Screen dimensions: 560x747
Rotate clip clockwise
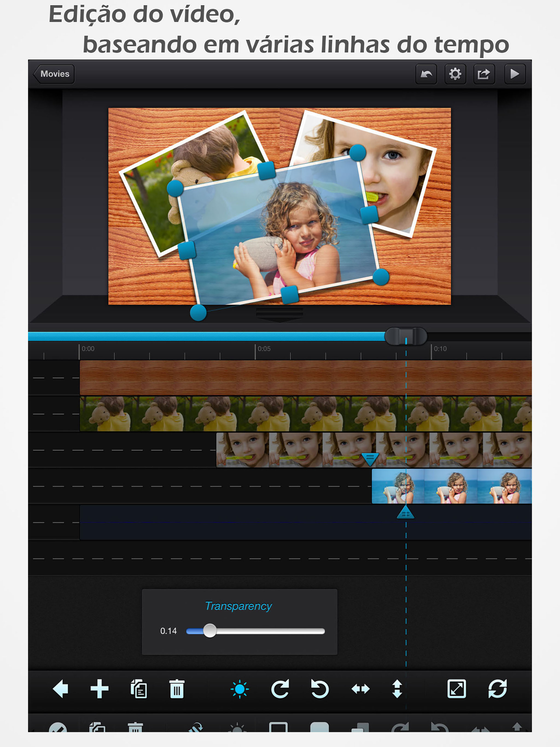coord(280,688)
